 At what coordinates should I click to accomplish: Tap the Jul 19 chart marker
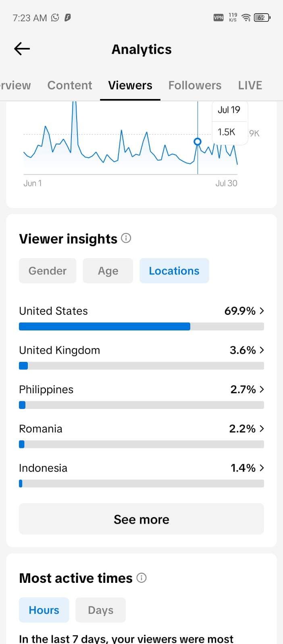click(198, 142)
